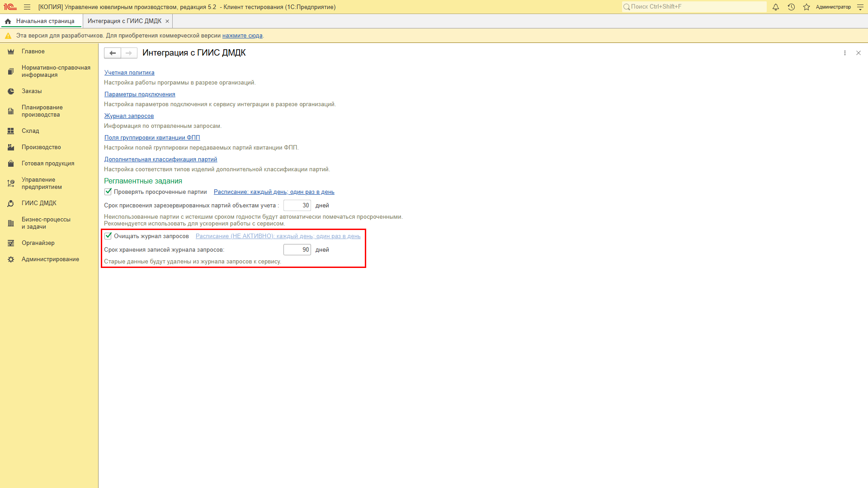The image size is (868, 488).
Task: Click the Готовая продукция bag icon
Action: (x=11, y=164)
